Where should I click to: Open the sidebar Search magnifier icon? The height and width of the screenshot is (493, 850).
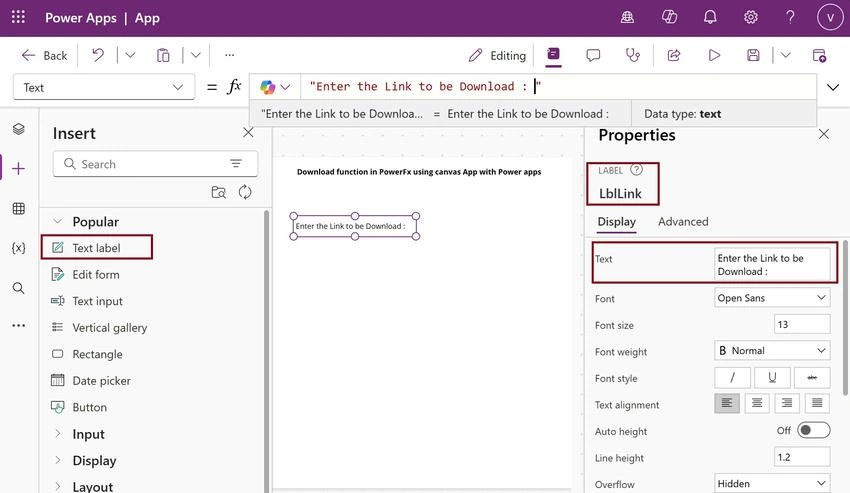[x=18, y=288]
